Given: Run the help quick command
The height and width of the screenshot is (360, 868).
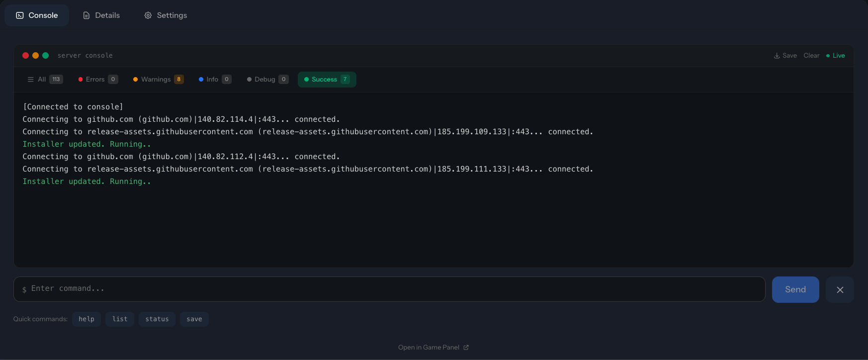Looking at the screenshot, I should pyautogui.click(x=87, y=319).
